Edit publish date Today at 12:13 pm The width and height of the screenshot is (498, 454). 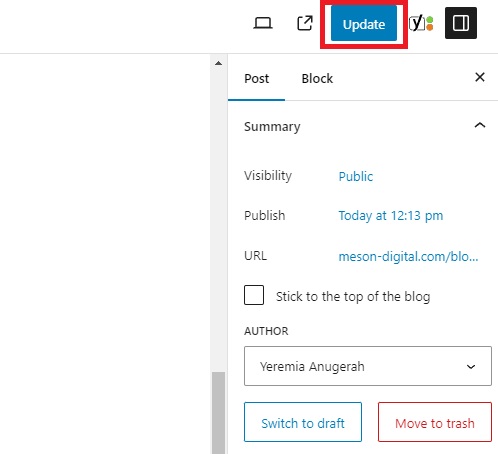[x=391, y=216]
